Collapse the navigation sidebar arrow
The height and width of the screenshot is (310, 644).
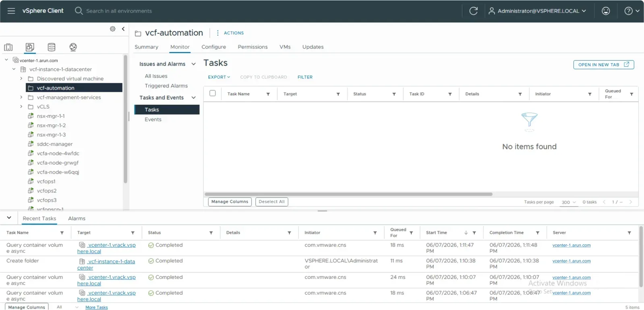123,29
